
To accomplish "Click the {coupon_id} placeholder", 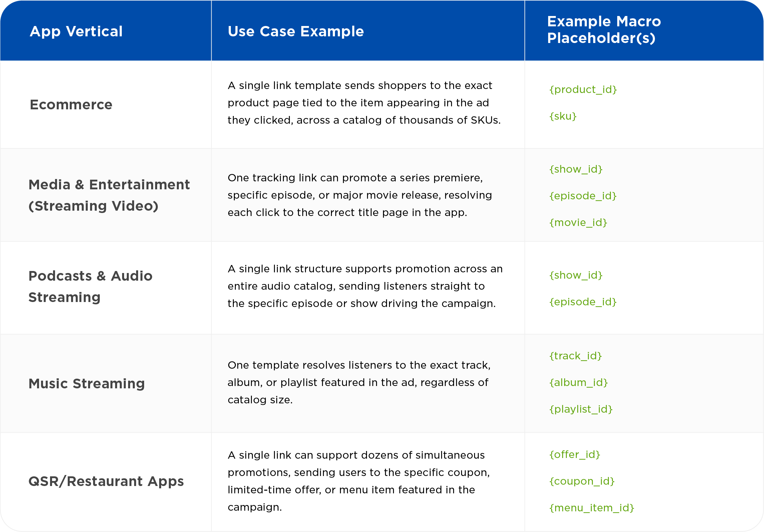I will (x=582, y=481).
